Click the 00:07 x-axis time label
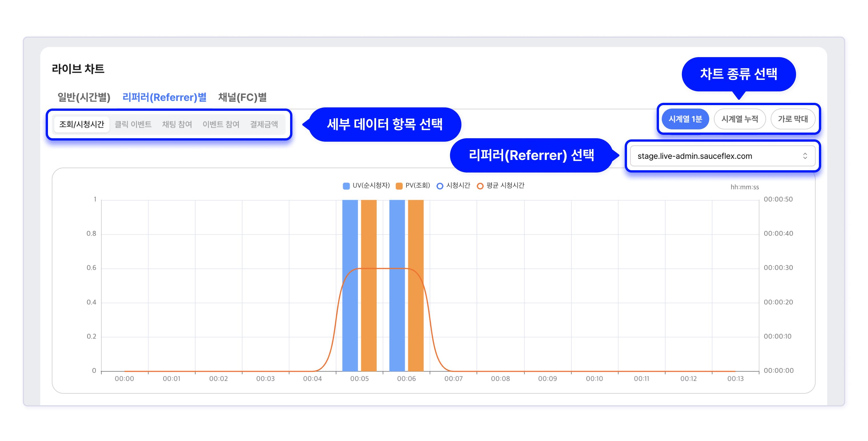This screenshot has width=868, height=441. tap(453, 379)
